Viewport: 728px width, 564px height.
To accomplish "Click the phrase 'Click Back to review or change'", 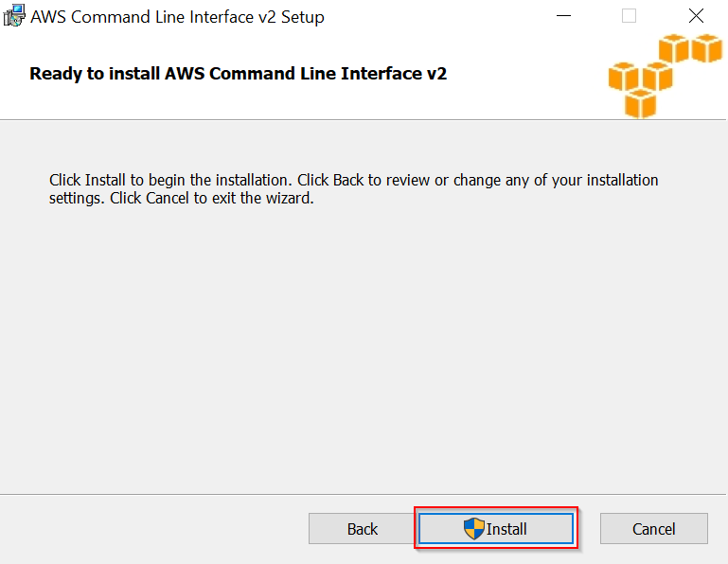I will tap(398, 180).
